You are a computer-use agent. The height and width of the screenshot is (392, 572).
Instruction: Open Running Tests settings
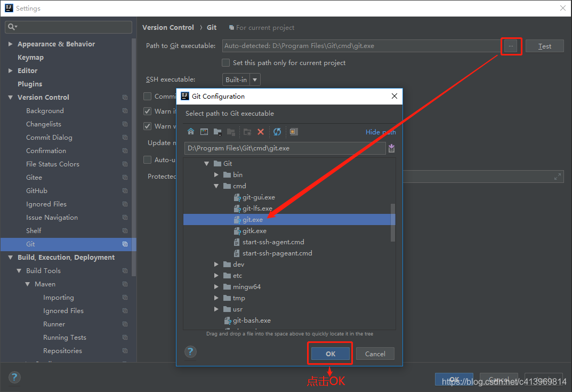[65, 338]
